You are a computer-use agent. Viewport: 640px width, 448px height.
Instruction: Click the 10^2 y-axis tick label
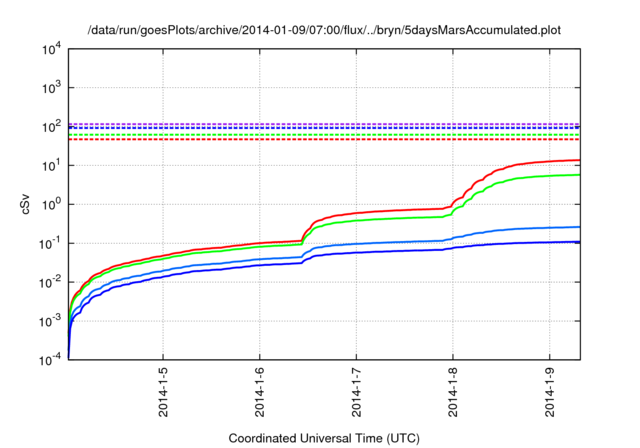pos(51,126)
